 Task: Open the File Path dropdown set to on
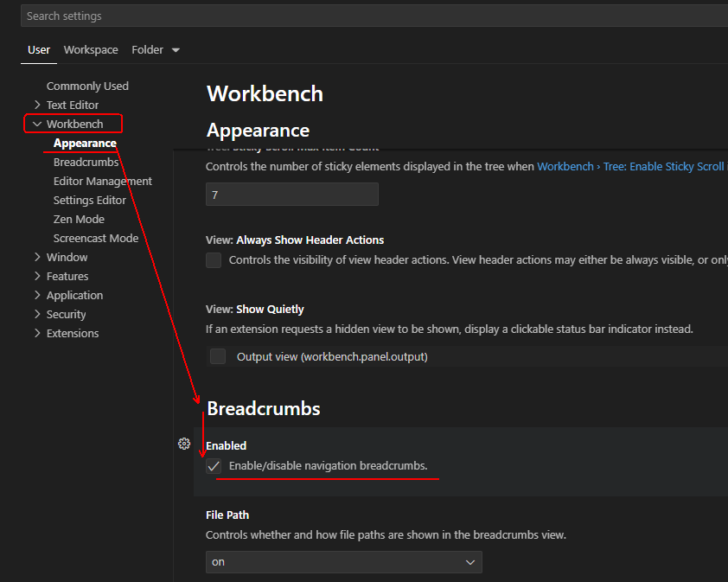click(x=344, y=562)
